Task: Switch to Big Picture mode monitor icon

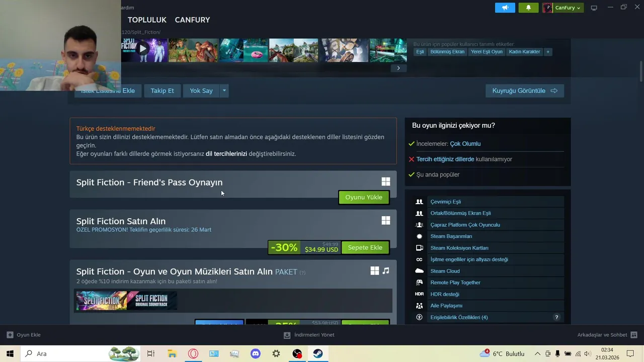Action: coord(594,8)
